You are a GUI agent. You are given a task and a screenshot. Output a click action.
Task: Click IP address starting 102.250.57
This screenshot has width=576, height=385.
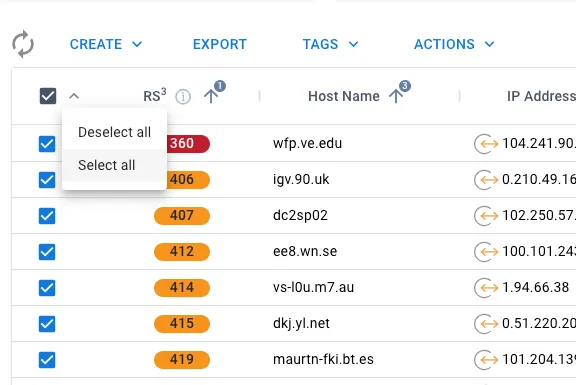pos(539,216)
